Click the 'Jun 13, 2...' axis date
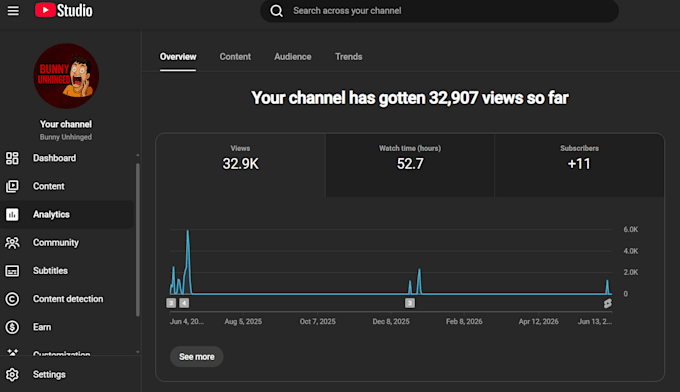Image resolution: width=680 pixels, height=392 pixels. 595,321
